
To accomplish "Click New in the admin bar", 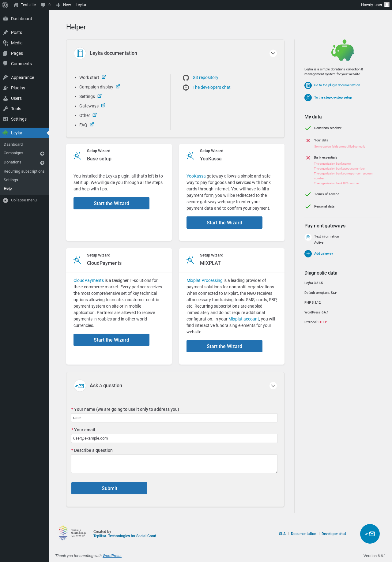I will (x=64, y=5).
